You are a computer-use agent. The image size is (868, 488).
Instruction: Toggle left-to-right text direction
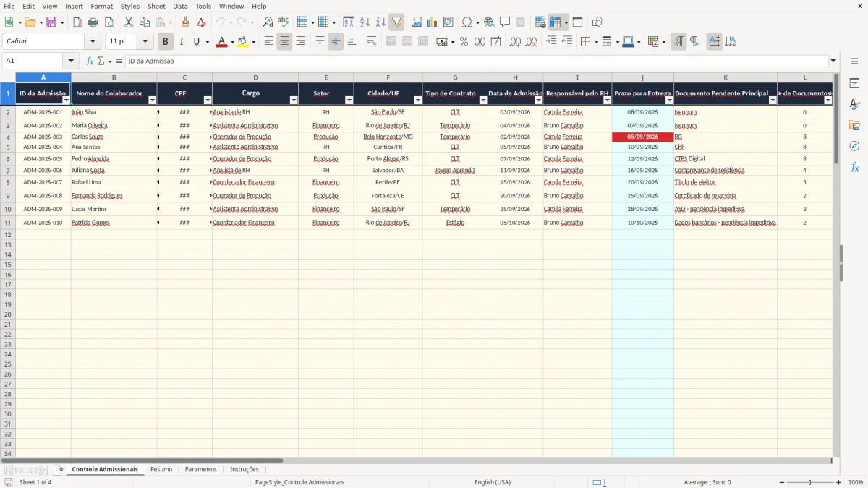pos(678,42)
